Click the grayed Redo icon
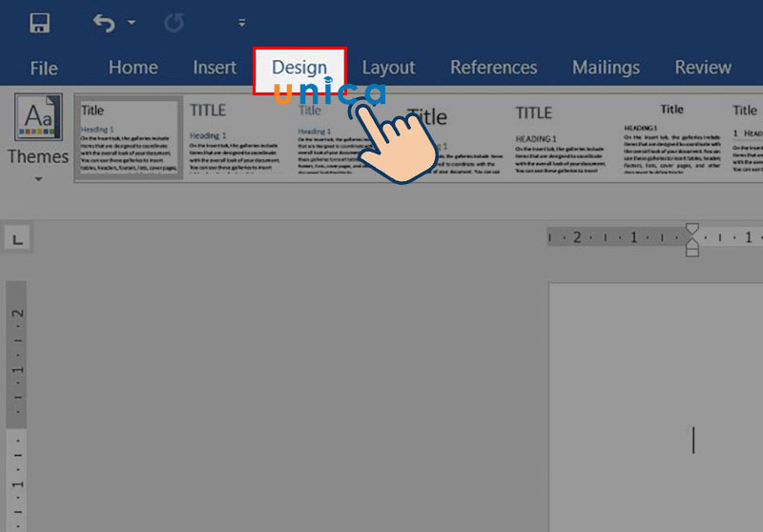 174,23
